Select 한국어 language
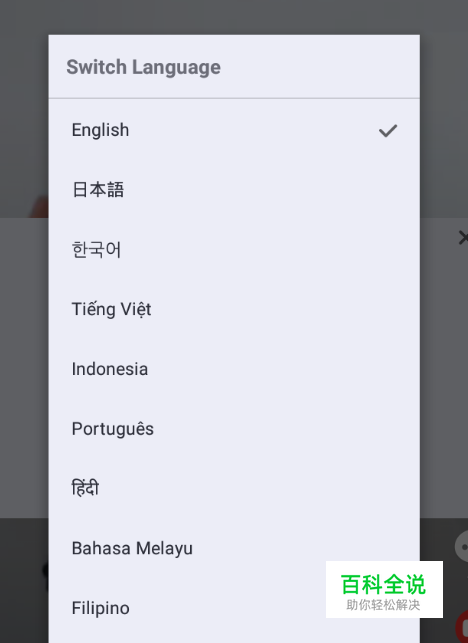Screen dimensions: 468x643 [234, 249]
